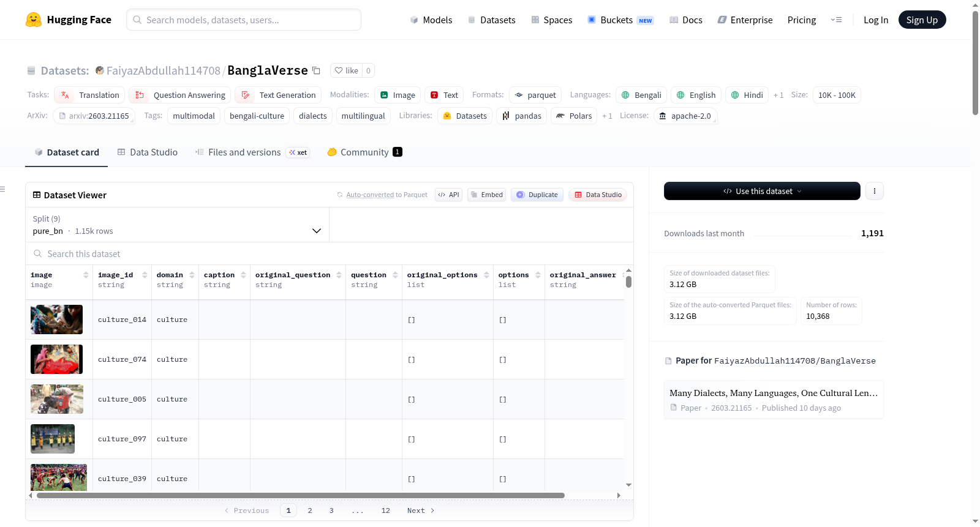This screenshot has width=980, height=527.
Task: Click the top search models input field
Action: pyautogui.click(x=244, y=20)
